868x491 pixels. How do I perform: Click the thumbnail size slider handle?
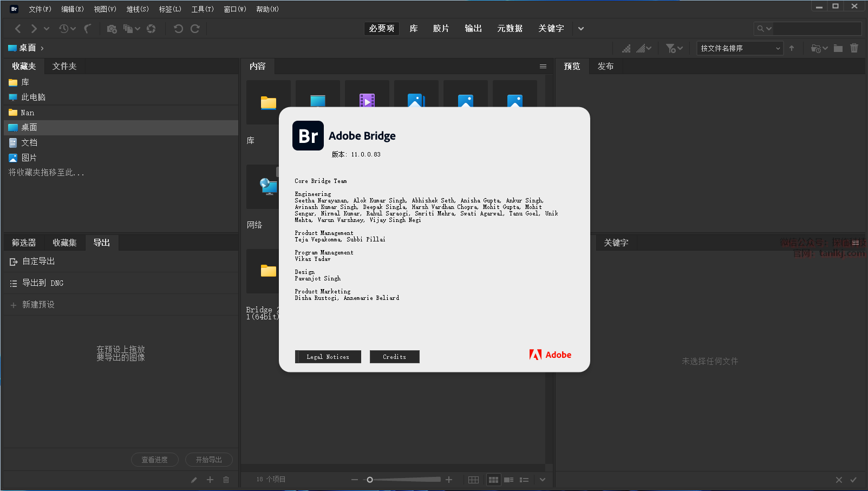point(370,480)
